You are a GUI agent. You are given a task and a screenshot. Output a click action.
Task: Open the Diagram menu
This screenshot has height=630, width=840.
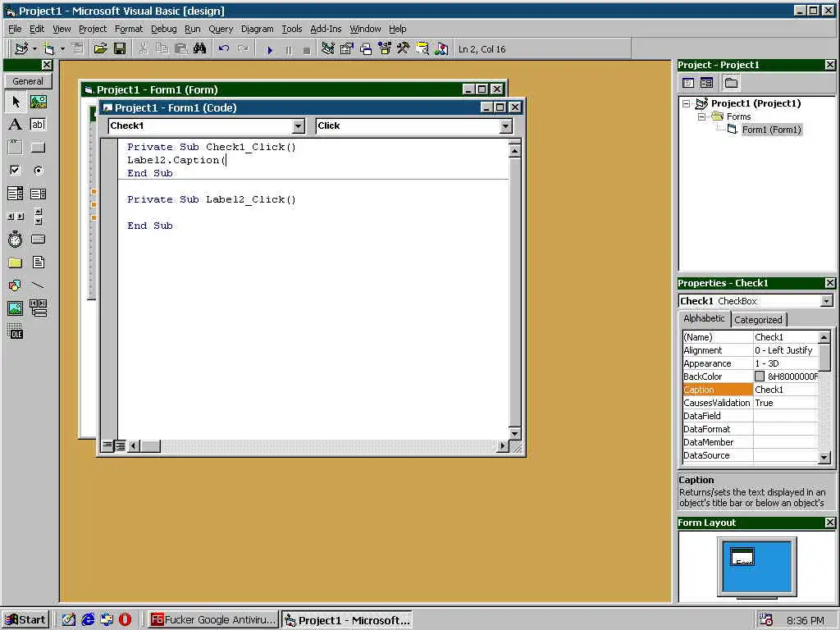click(x=257, y=29)
